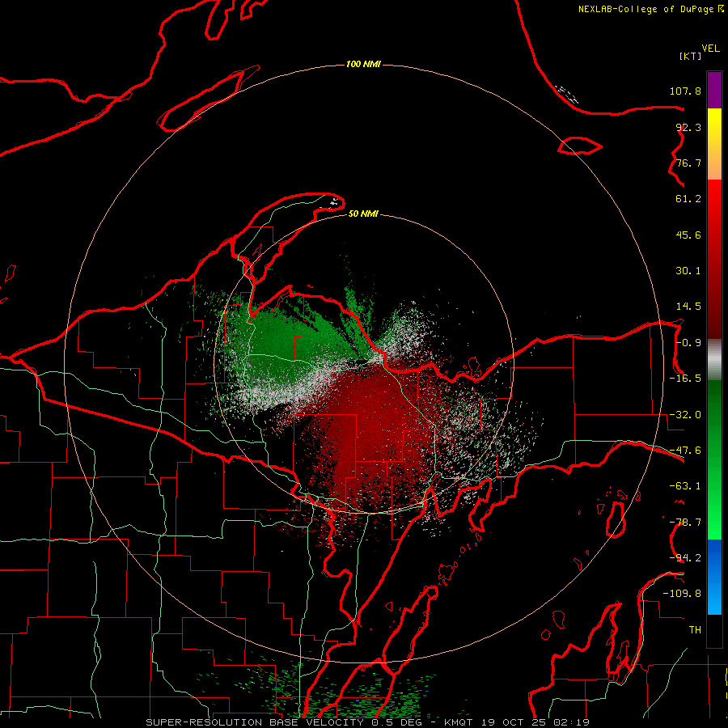Image resolution: width=728 pixels, height=728 pixels.
Task: Click the 92.3 velocity scale value
Action: pos(688,127)
